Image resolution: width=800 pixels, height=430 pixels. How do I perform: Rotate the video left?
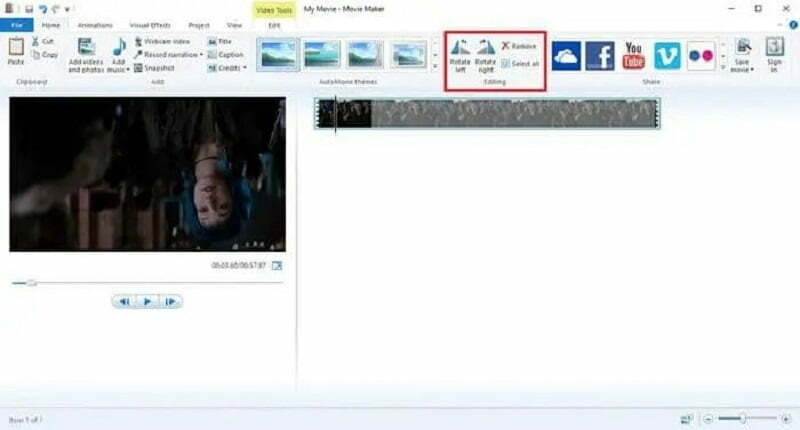[460, 56]
